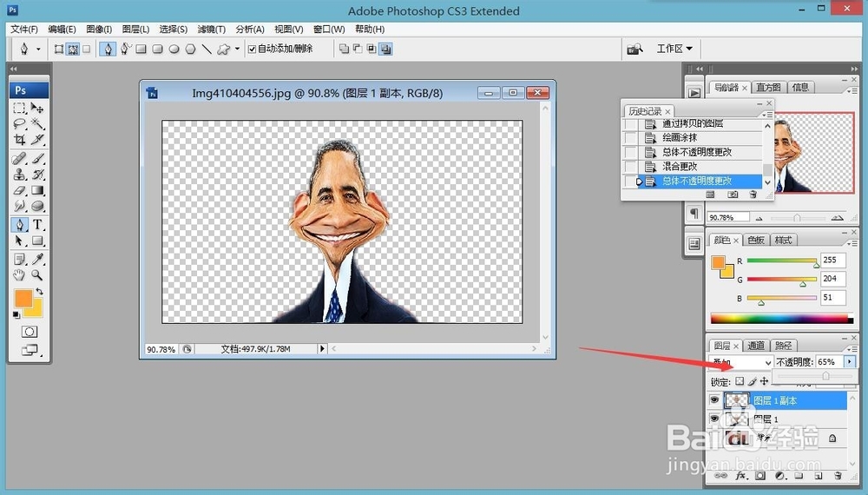Select the Rectangular Marquee tool
The height and width of the screenshot is (495, 868).
(x=20, y=108)
